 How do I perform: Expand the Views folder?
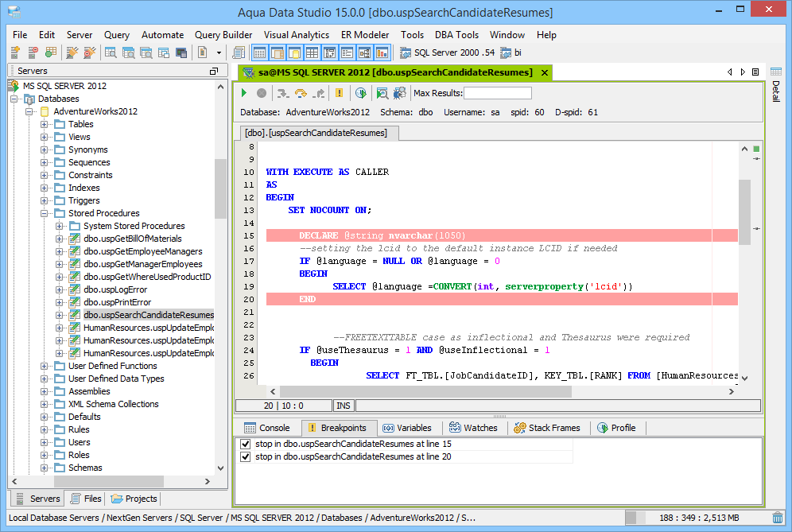[x=45, y=137]
